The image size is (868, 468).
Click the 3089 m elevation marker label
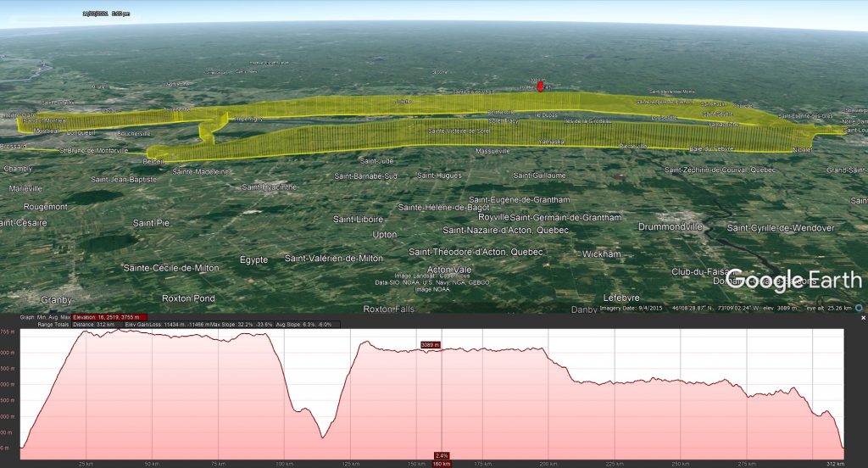point(431,344)
